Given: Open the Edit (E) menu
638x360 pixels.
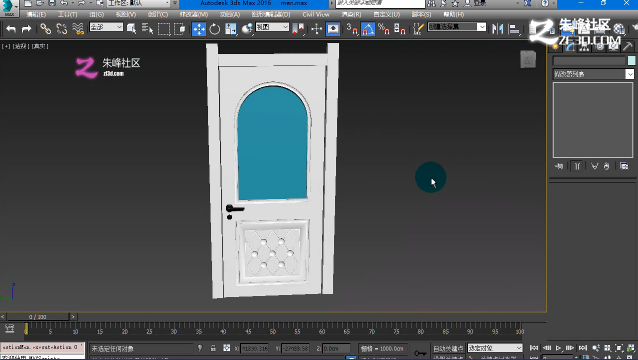Looking at the screenshot, I should tap(36, 15).
